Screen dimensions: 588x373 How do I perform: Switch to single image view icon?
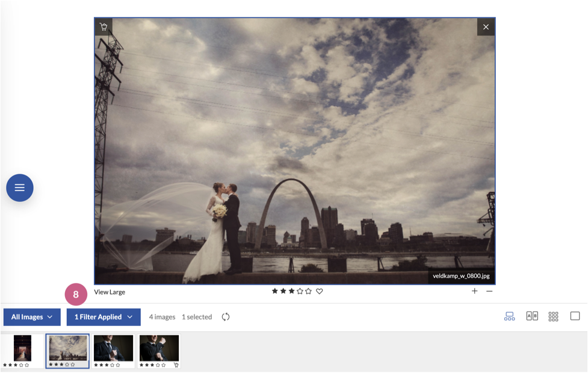click(575, 316)
